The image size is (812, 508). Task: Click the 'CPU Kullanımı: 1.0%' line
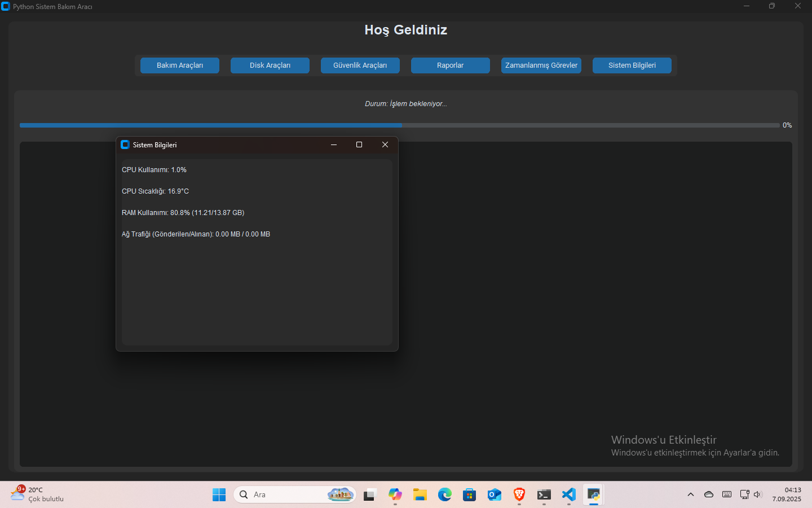click(x=154, y=170)
